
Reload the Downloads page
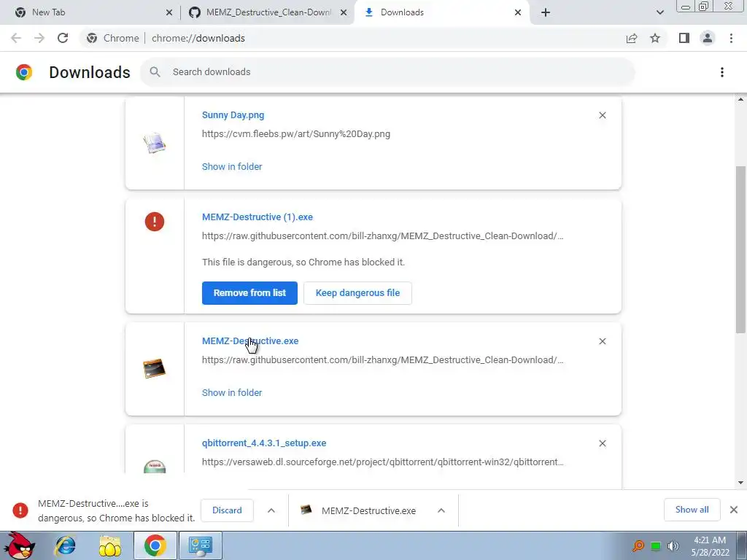tap(63, 38)
